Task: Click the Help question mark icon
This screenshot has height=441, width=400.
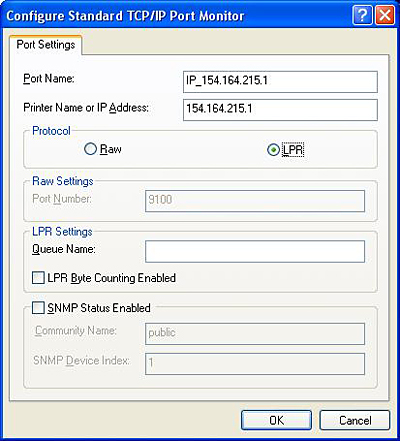Action: pyautogui.click(x=362, y=15)
